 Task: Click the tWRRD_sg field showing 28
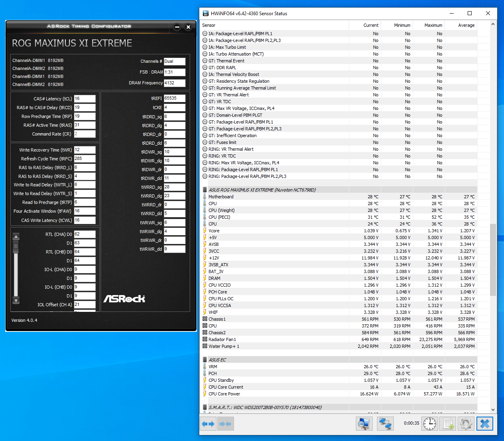pos(175,187)
